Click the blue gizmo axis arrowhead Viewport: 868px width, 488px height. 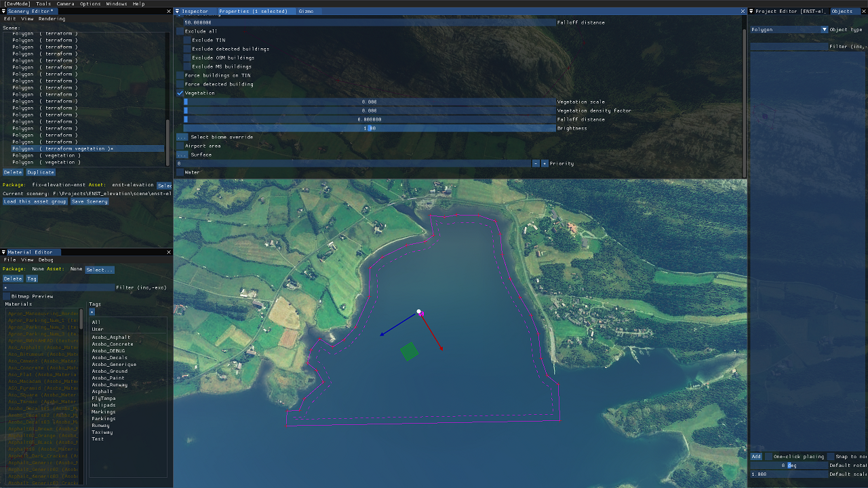(382, 334)
